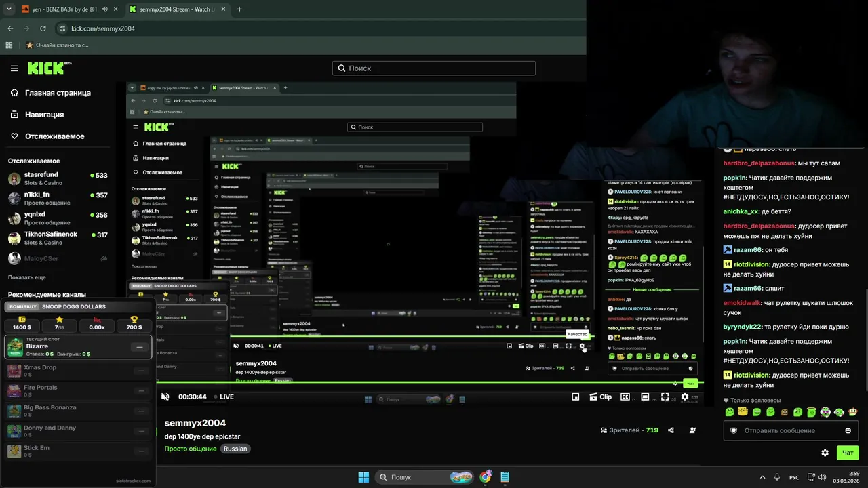
Task: Click the Stick Em slot thumbnail
Action: 14,451
